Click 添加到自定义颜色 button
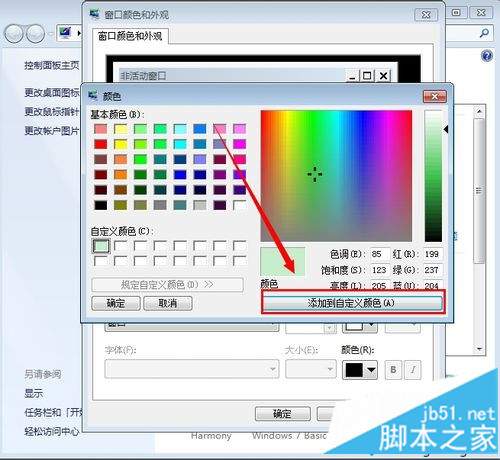The width and height of the screenshot is (500, 460). (353, 303)
